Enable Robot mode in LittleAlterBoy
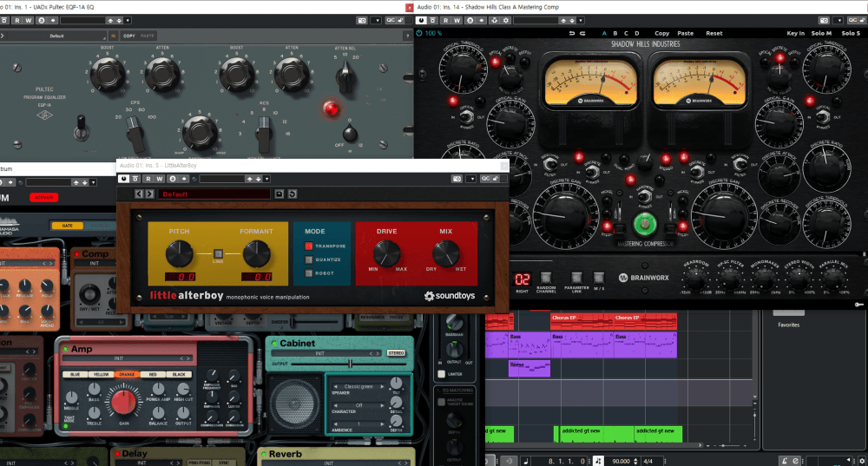The height and width of the screenshot is (466, 868). click(x=309, y=272)
